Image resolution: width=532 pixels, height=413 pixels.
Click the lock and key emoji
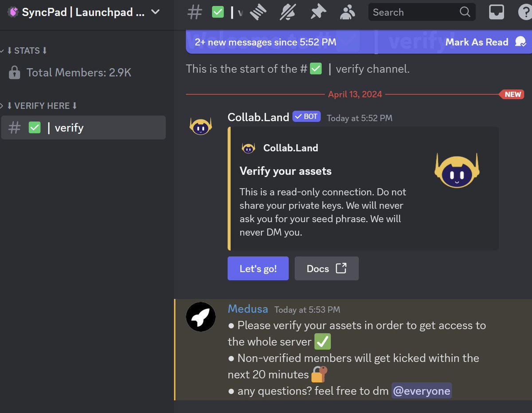click(319, 374)
